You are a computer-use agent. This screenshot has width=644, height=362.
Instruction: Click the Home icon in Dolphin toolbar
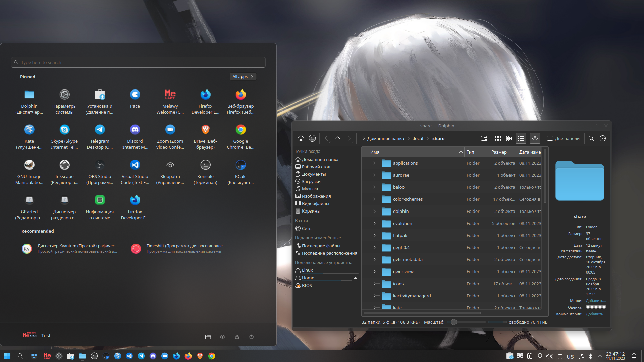301,138
